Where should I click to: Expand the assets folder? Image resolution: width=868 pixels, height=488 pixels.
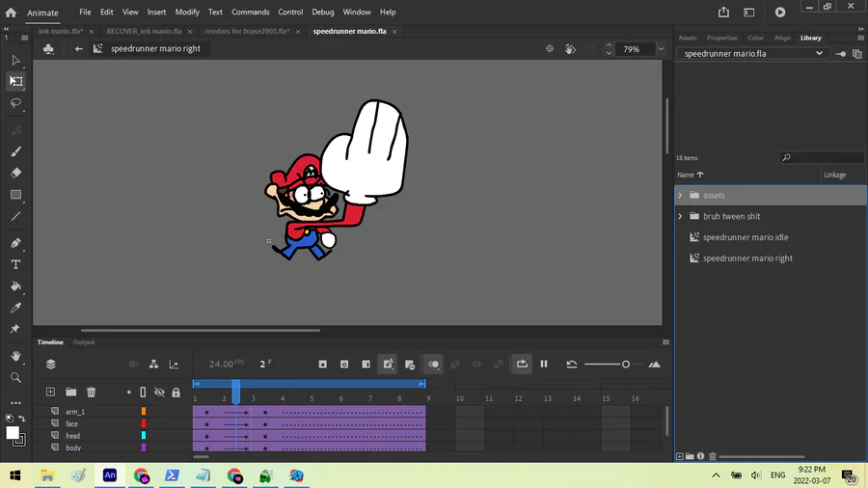click(680, 196)
